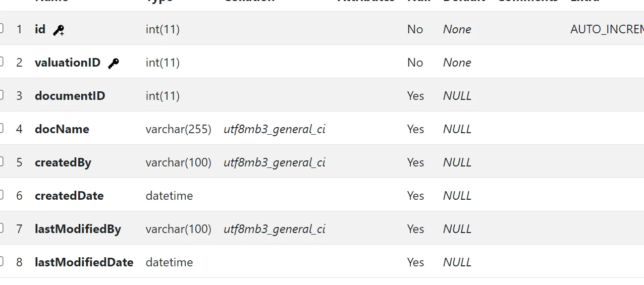
Task: Click the lastModifiedDate column name
Action: [84, 262]
